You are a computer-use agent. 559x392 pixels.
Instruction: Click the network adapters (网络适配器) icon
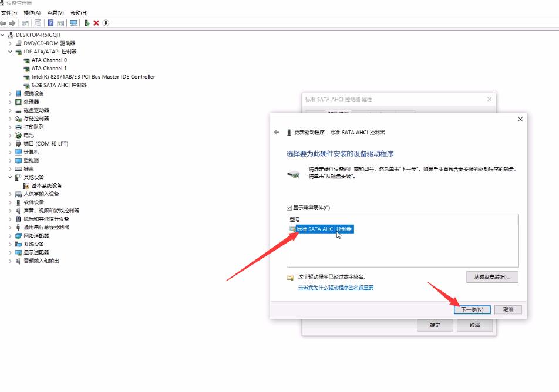click(19, 236)
